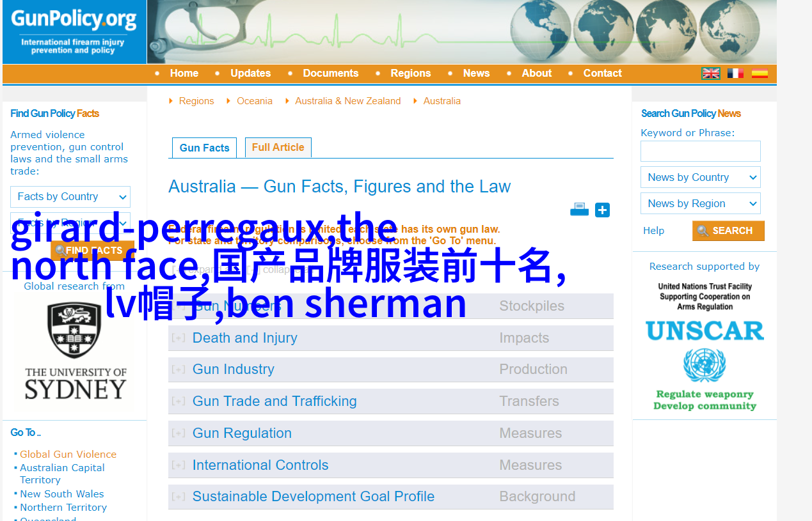
Task: Click the GunPolicy.org site logo
Action: pyautogui.click(x=74, y=31)
